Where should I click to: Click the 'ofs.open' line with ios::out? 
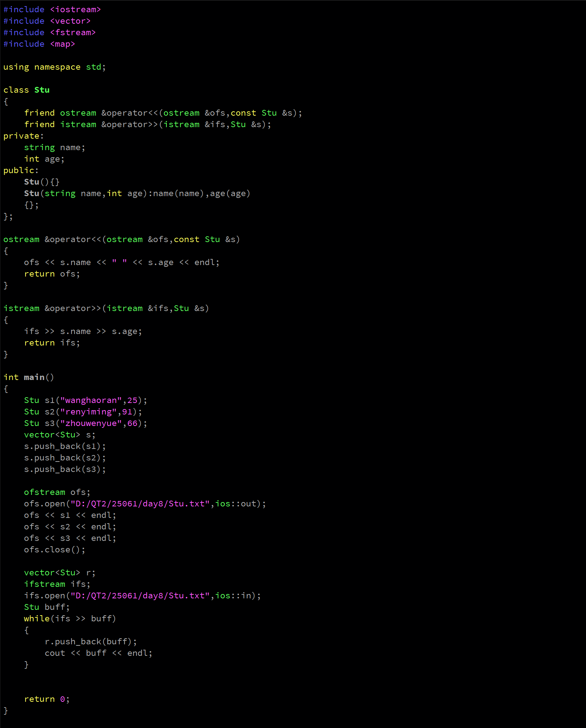click(x=145, y=504)
